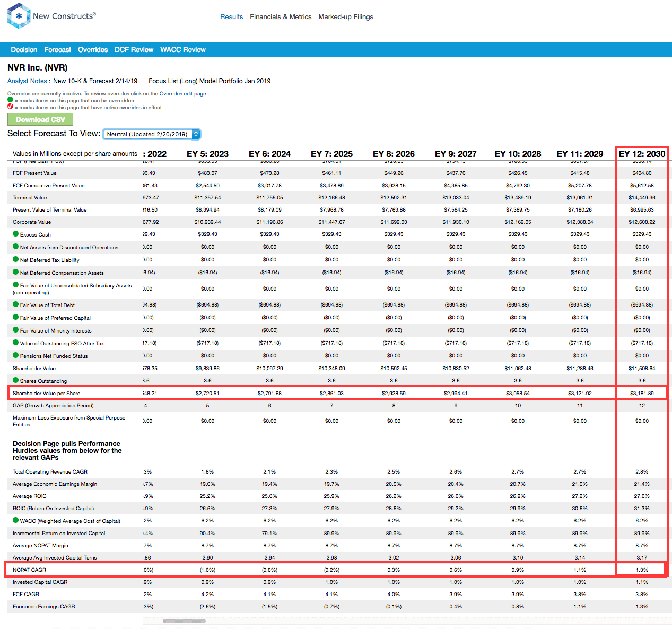Click the FCF Present Value row label
Viewport: 672px width, 629px height.
click(x=34, y=173)
